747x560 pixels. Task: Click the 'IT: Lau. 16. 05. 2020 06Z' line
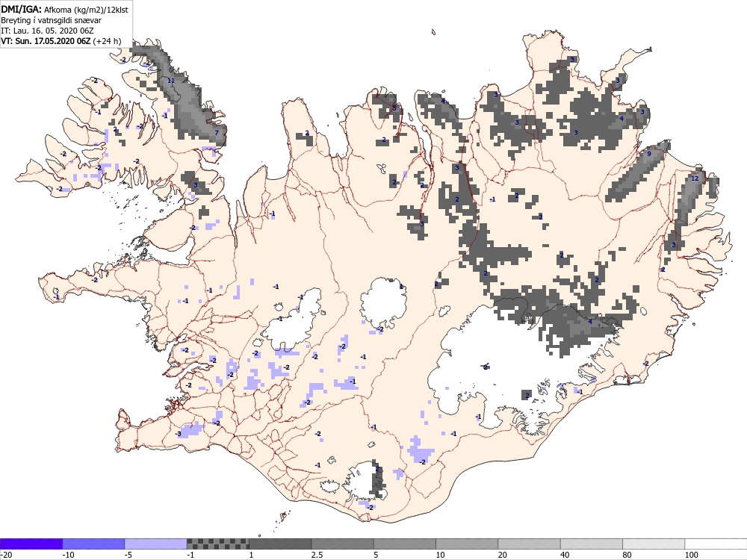tap(47, 31)
